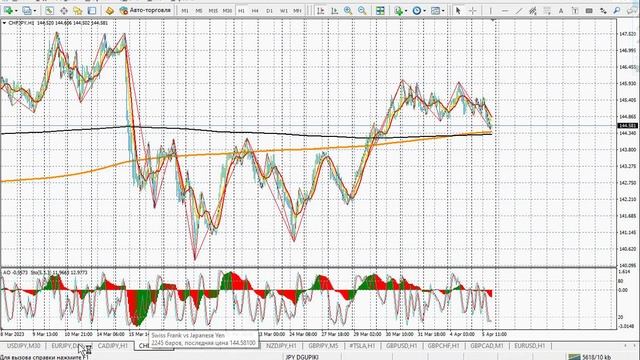Image resolution: width=640 pixels, height=360 pixels.
Task: Switch to the GBPCHF,H1 chart tab
Action: pyautogui.click(x=443, y=346)
